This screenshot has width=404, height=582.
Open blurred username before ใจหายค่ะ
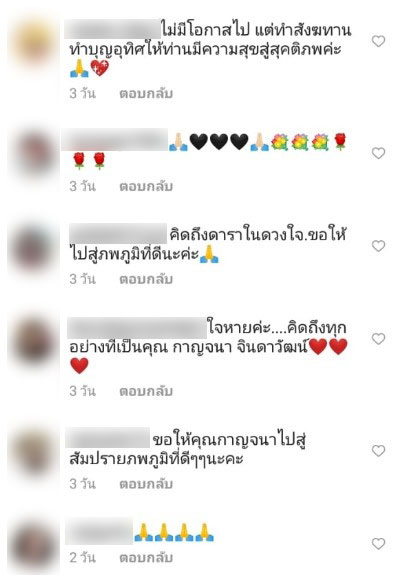(x=137, y=328)
